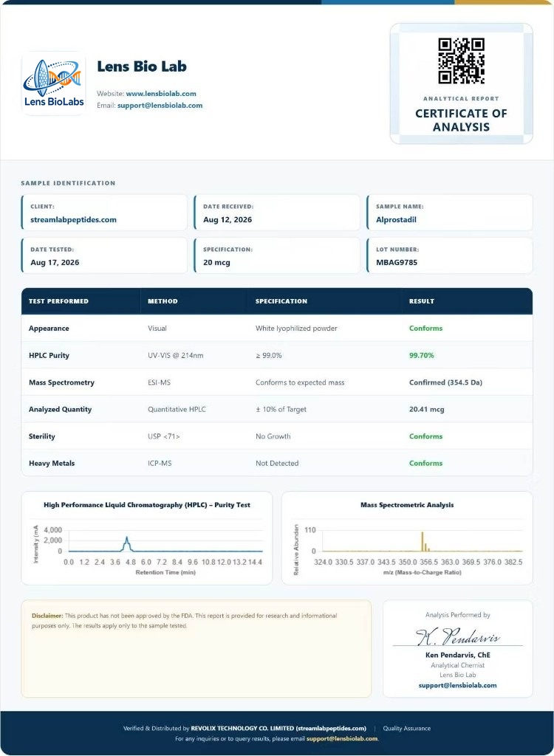Select lot number 'MBAG9785'
Viewport: 554px width, 756px height.
397,263
